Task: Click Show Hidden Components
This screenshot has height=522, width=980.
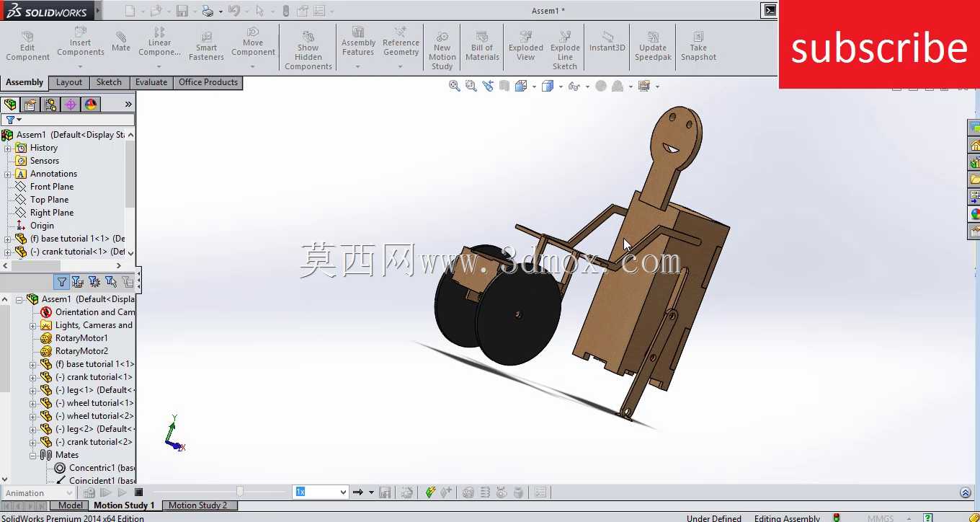Action: tap(308, 50)
